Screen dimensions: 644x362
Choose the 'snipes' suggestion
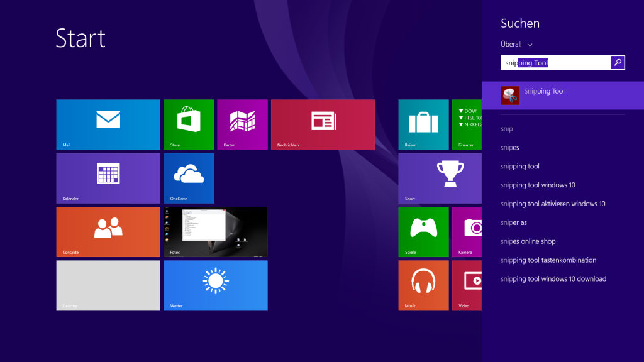point(509,147)
